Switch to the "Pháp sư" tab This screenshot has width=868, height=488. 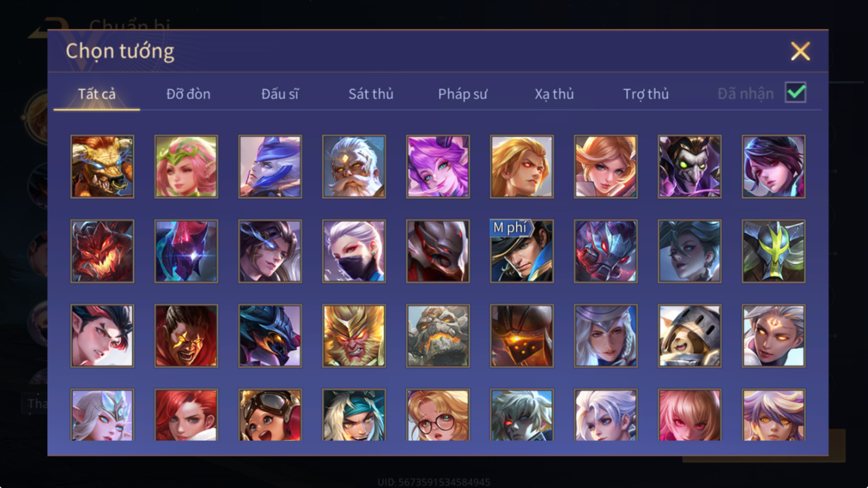tap(462, 94)
